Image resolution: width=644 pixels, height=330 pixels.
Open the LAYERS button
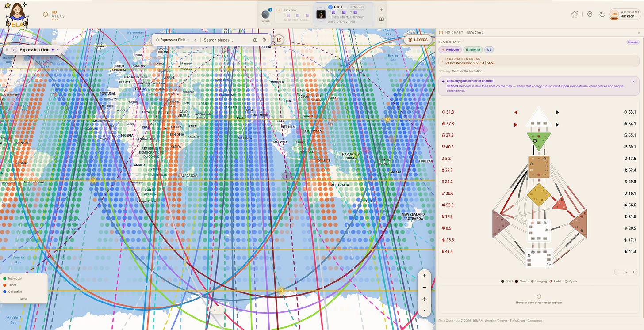(x=418, y=40)
